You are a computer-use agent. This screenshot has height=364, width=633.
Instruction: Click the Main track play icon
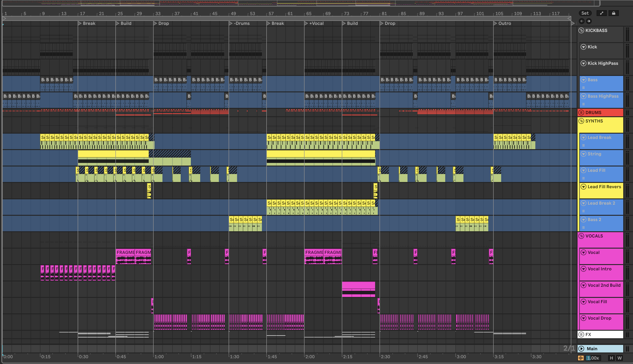(582, 348)
